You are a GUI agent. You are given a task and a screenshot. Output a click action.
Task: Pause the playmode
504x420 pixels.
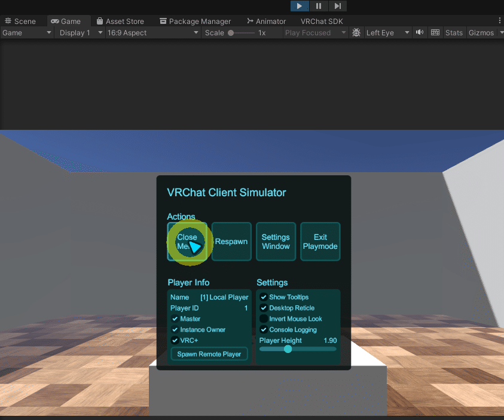point(319,6)
